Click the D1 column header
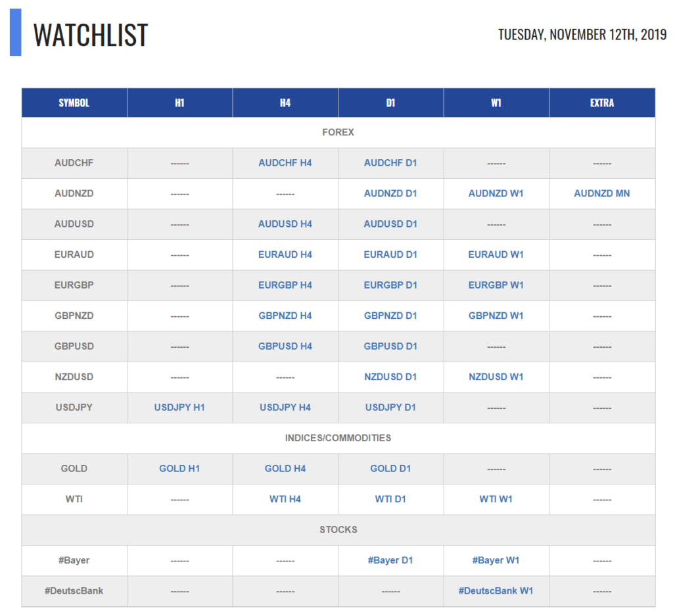The image size is (673, 616). pyautogui.click(x=390, y=103)
